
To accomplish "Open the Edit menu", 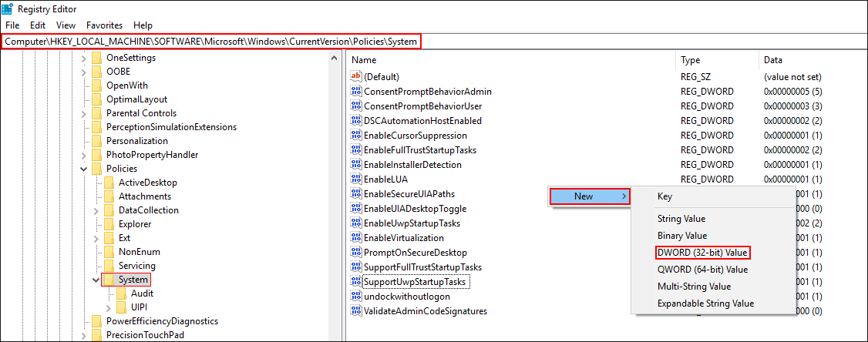I will 38,25.
